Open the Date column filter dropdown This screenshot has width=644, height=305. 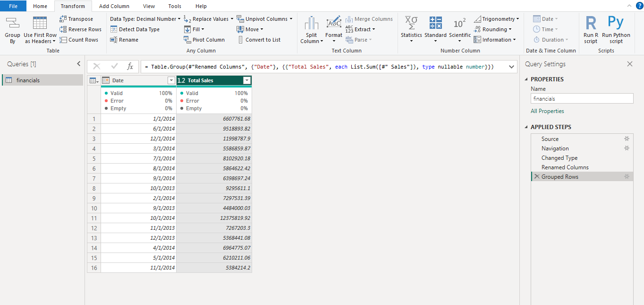171,80
